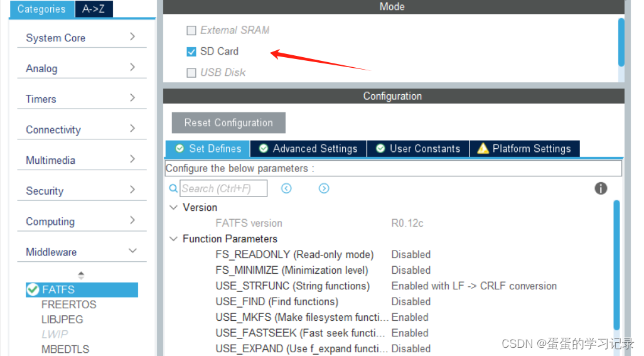Select MBEDTLS in the middleware list
The height and width of the screenshot is (356, 644).
point(65,350)
